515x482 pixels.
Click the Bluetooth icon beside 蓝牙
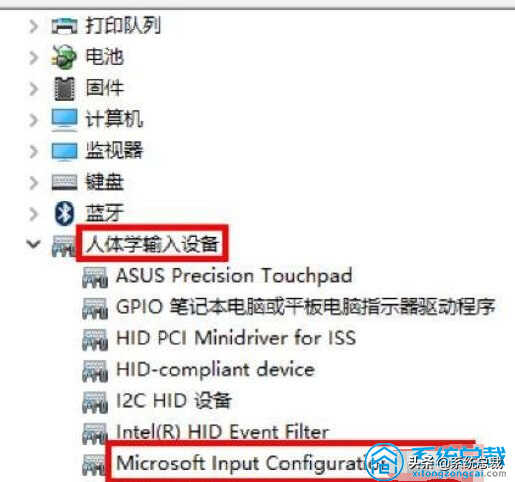point(64,213)
